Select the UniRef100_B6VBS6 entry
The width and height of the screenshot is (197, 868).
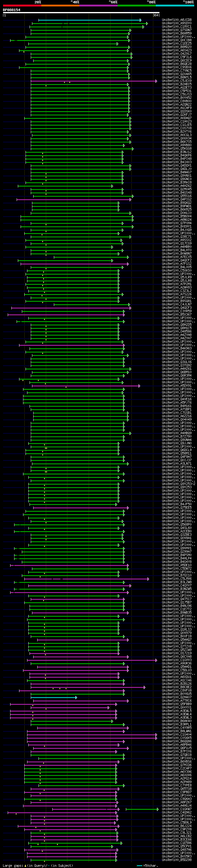point(177,762)
